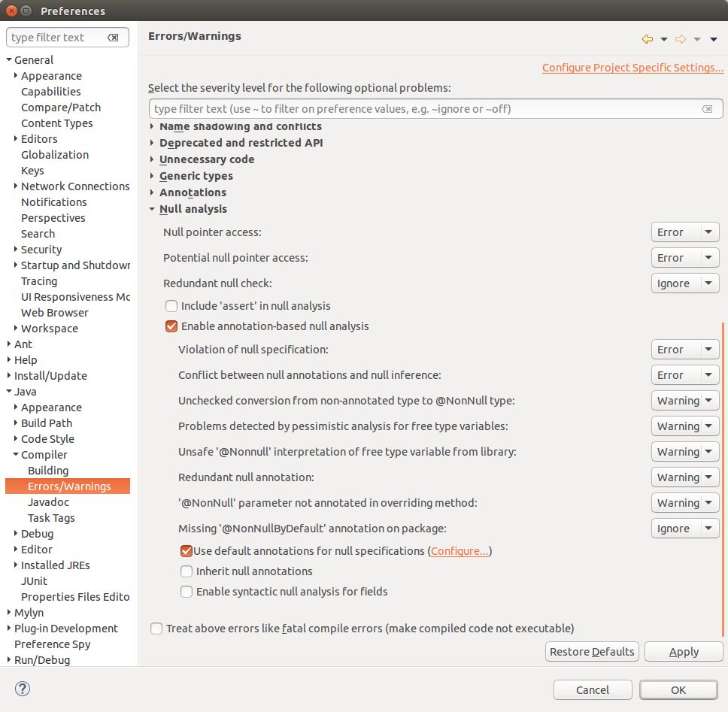Select Keys under General
728x712 pixels.
tap(32, 171)
